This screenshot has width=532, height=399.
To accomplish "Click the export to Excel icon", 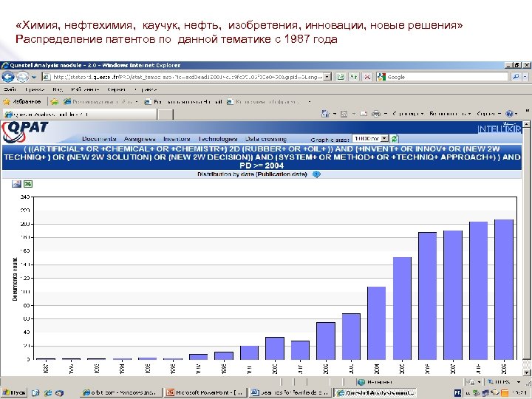I will (x=28, y=184).
